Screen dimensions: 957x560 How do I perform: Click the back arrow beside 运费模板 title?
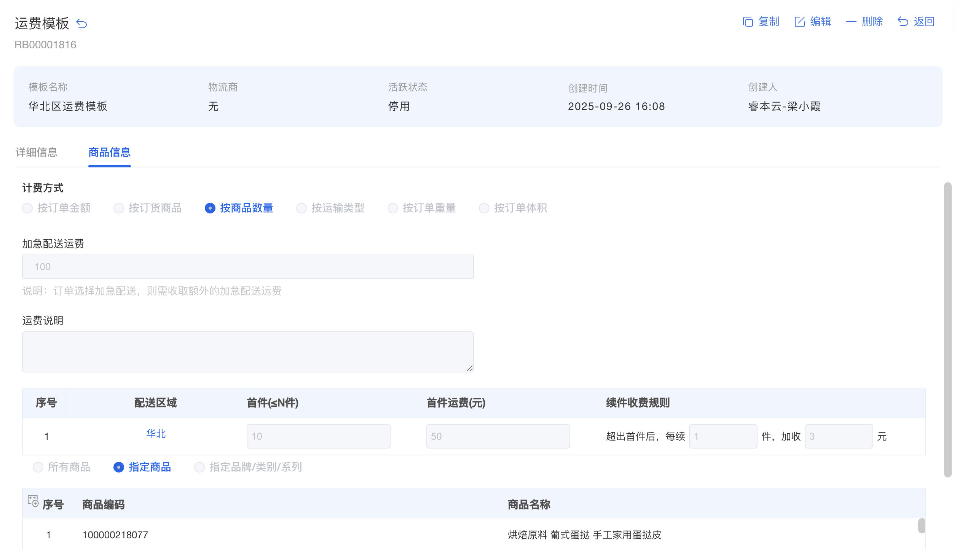coord(81,24)
